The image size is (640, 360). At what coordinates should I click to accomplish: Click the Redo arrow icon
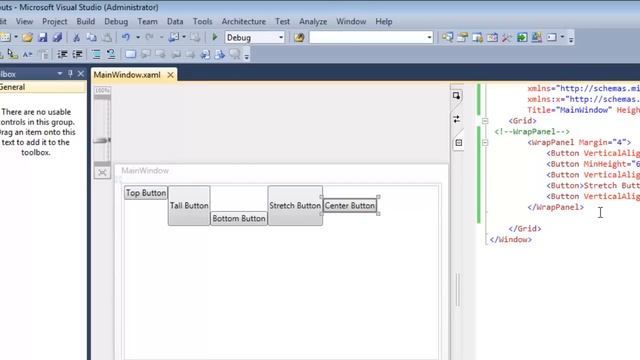point(149,38)
